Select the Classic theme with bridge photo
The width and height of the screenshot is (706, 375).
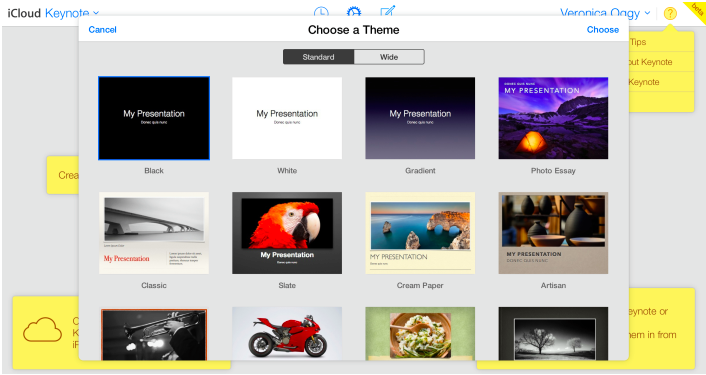pos(154,233)
